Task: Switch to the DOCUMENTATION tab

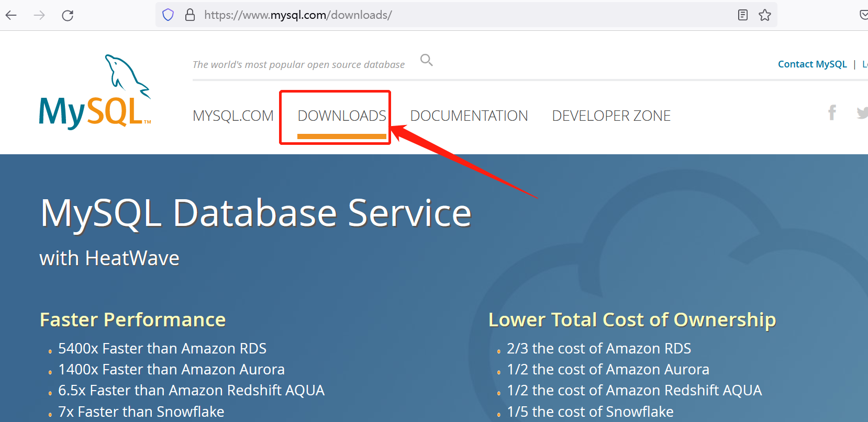Action: [469, 116]
